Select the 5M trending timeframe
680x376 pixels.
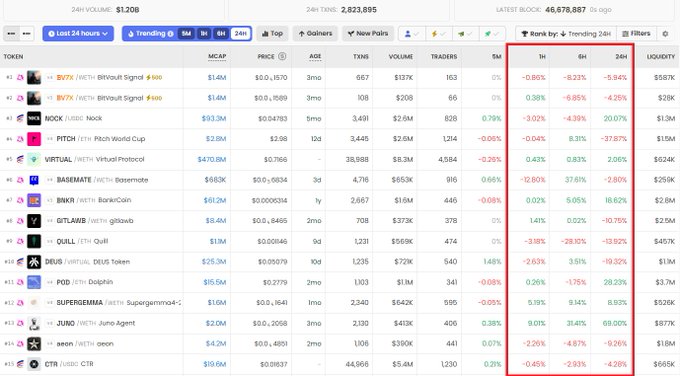pyautogui.click(x=186, y=33)
